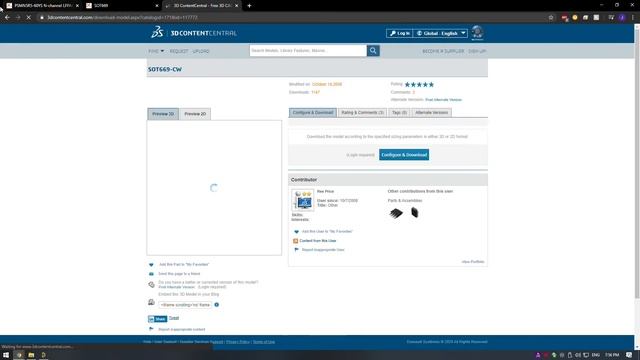Click the flag icon for Report inappropriate User
Screen dimensions: 640x360
coord(296,249)
